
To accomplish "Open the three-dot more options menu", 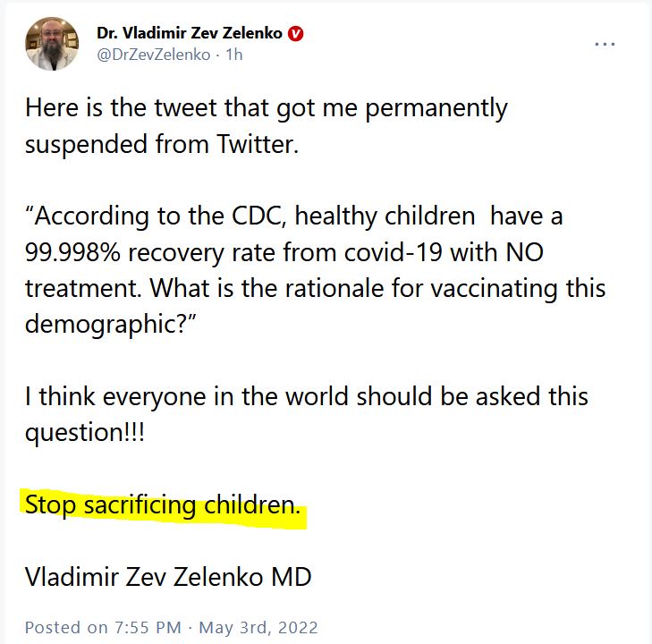I will click(605, 43).
